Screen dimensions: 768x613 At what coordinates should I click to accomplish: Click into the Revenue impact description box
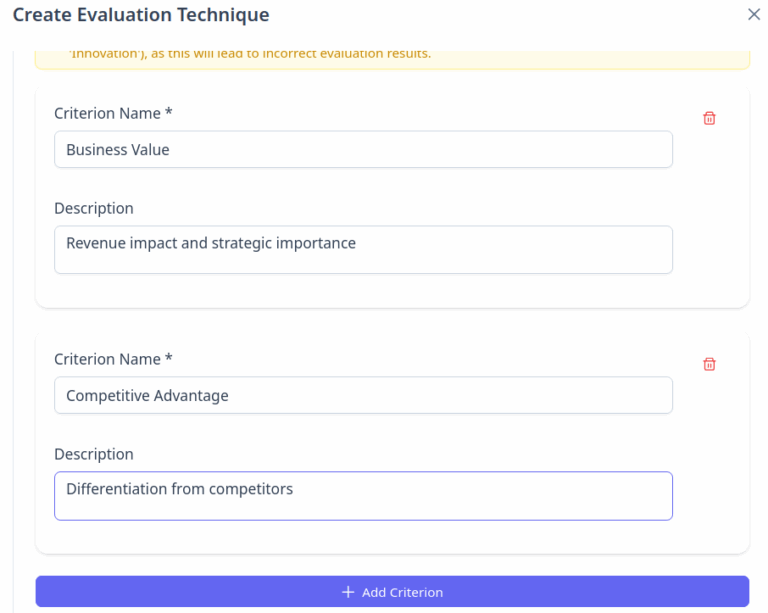363,250
